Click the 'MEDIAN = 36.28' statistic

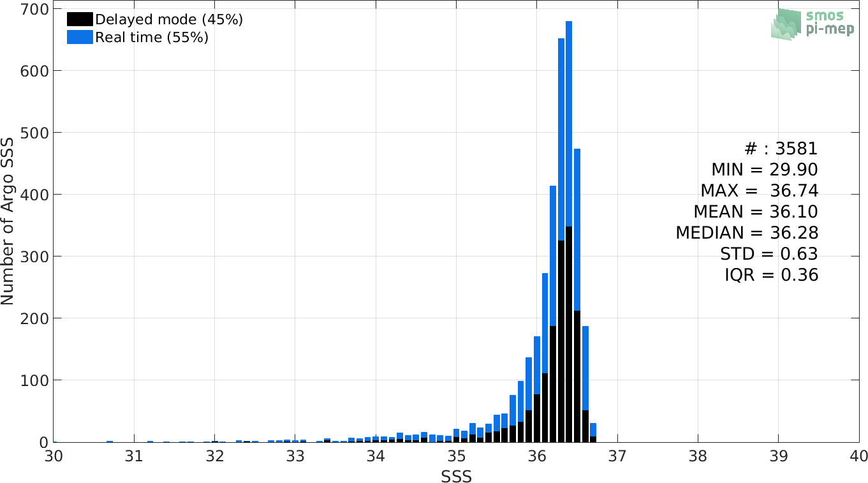pyautogui.click(x=747, y=233)
